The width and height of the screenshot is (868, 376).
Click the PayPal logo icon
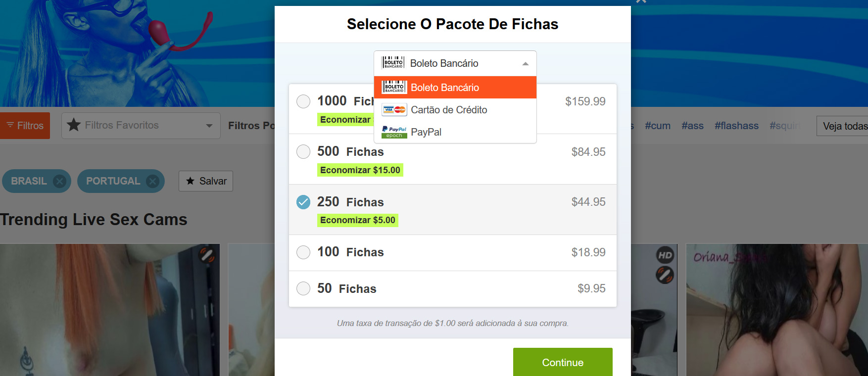tap(394, 132)
